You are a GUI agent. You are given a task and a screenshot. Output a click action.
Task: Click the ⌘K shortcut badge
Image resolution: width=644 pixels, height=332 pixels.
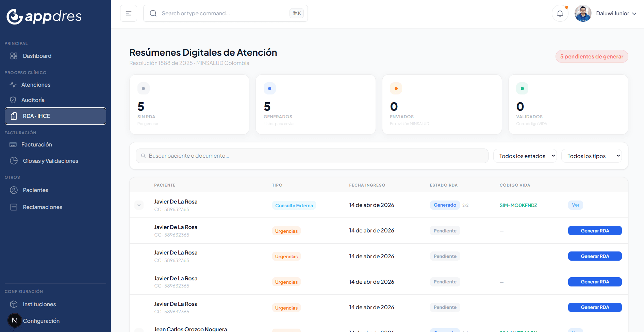point(297,13)
